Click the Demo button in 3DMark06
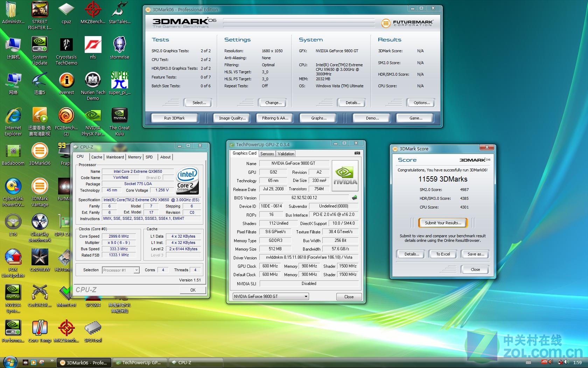 (x=372, y=118)
